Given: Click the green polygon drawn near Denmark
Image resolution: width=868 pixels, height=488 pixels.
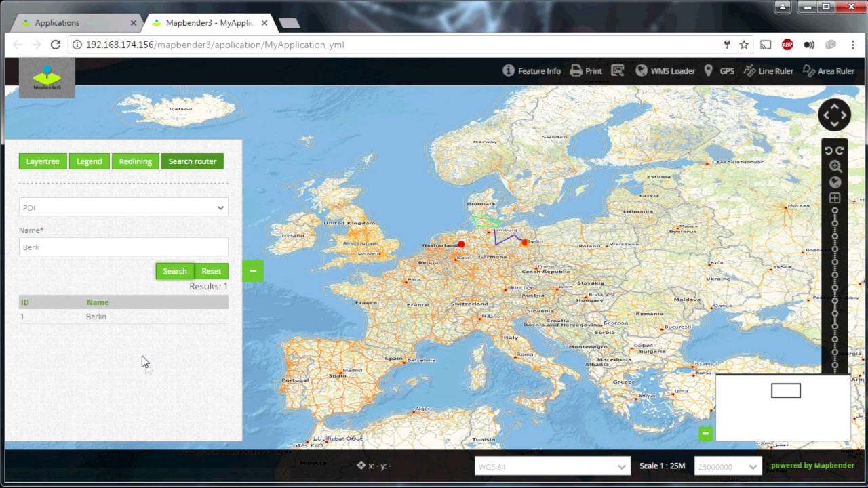Looking at the screenshot, I should pyautogui.click(x=486, y=221).
